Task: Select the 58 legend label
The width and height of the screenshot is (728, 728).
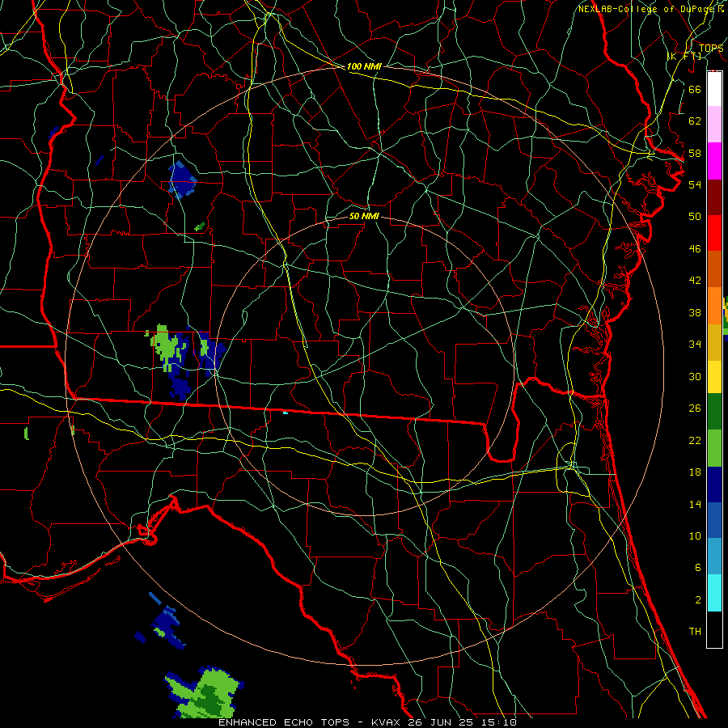Action: 695,153
